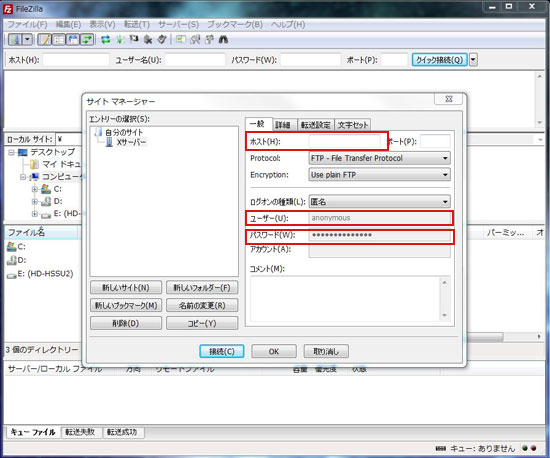Collapse the デスクトップ tree node

click(x=12, y=153)
